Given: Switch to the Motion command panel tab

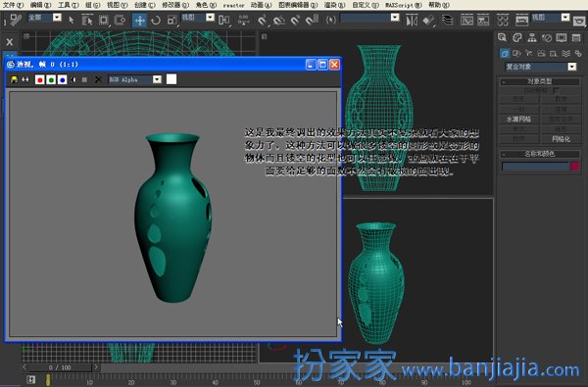Looking at the screenshot, I should pyautogui.click(x=547, y=37).
